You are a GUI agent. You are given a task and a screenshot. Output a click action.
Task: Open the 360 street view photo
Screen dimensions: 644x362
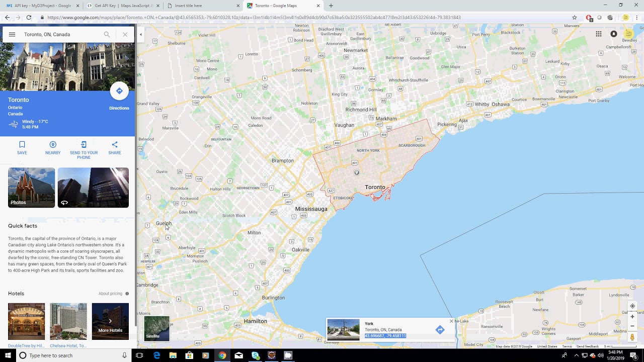pyautogui.click(x=93, y=188)
